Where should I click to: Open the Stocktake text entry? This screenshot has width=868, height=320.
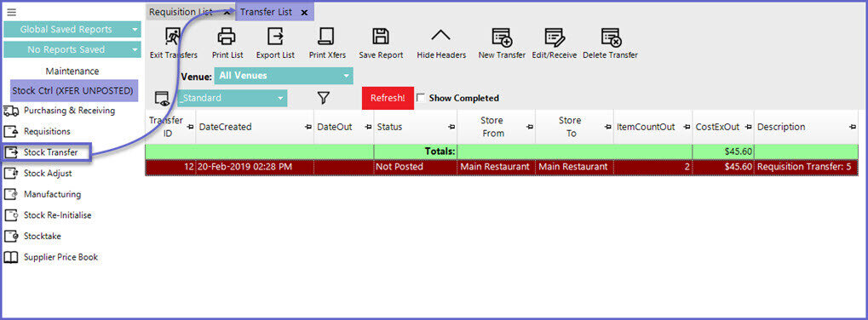(43, 236)
